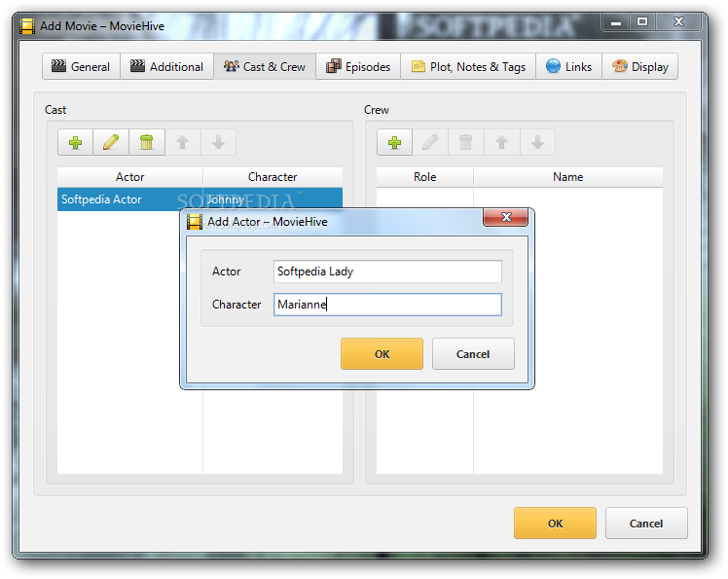Click the Actor column header

pyautogui.click(x=130, y=177)
